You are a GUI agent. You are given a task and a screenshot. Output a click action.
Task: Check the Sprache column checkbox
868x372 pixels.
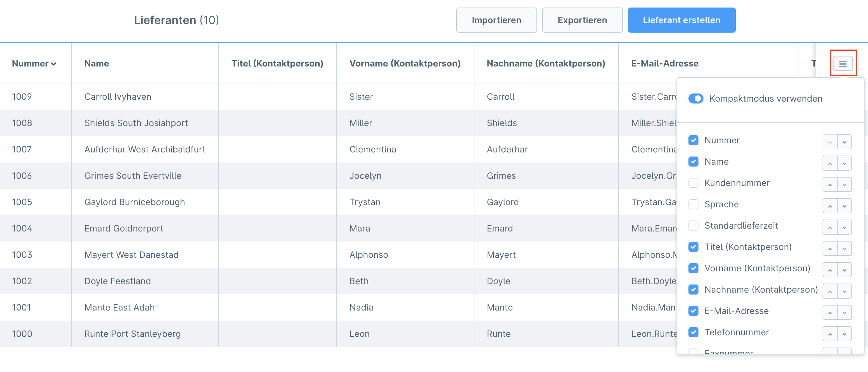click(x=693, y=204)
